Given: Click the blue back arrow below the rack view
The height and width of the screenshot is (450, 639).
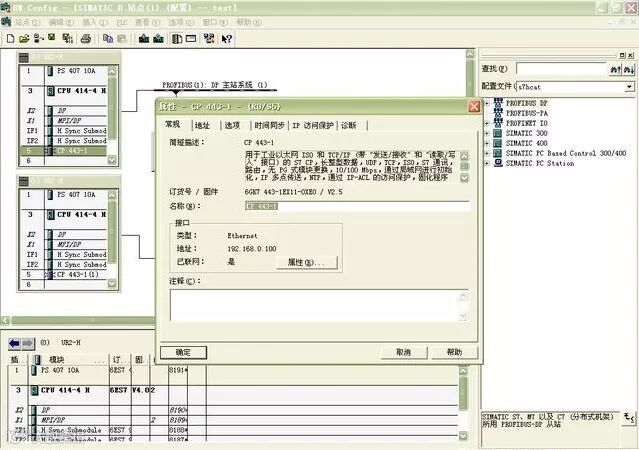Looking at the screenshot, I should (14, 344).
